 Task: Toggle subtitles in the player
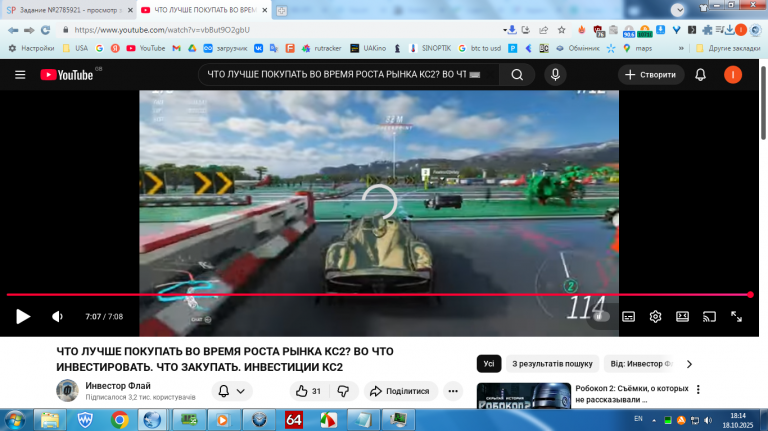pyautogui.click(x=628, y=317)
